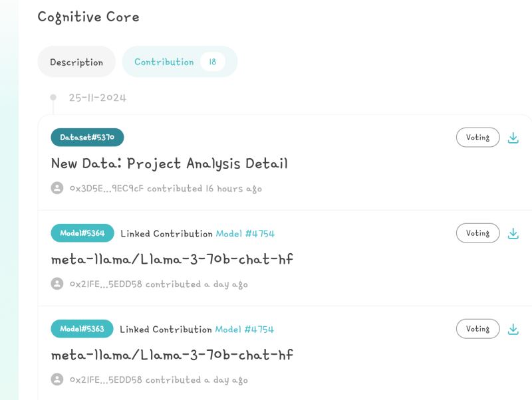
Task: Click contributor avatar icon under Model#5364 entry
Action: click(x=57, y=284)
